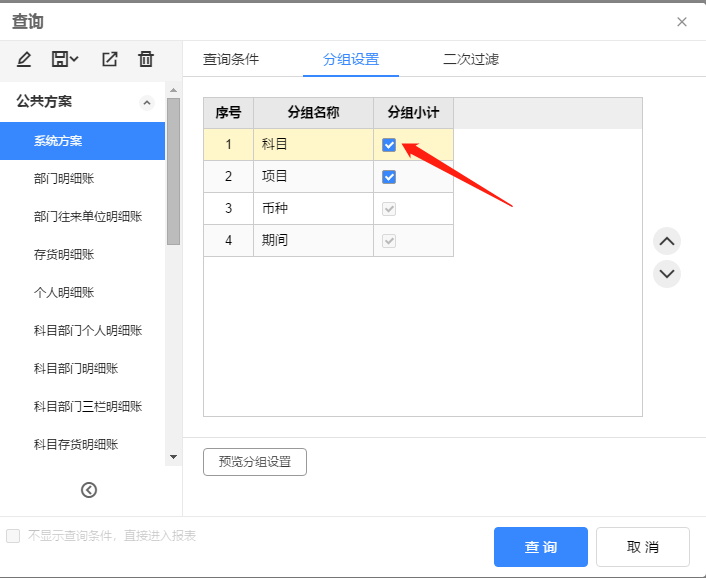Viewport: 706px width, 578px height.
Task: Click the 取消 button
Action: (x=642, y=547)
